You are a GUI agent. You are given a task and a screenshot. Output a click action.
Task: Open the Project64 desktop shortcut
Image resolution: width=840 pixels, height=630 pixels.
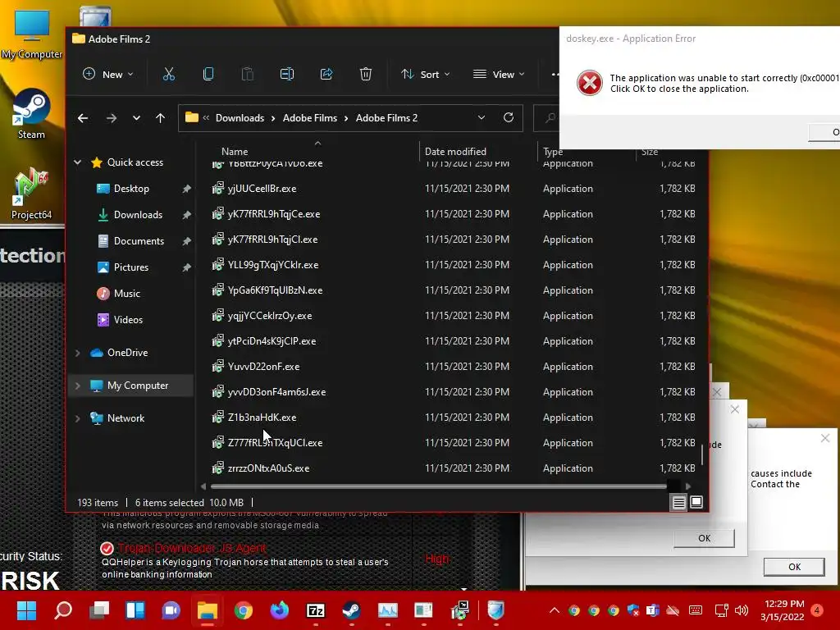coord(31,194)
